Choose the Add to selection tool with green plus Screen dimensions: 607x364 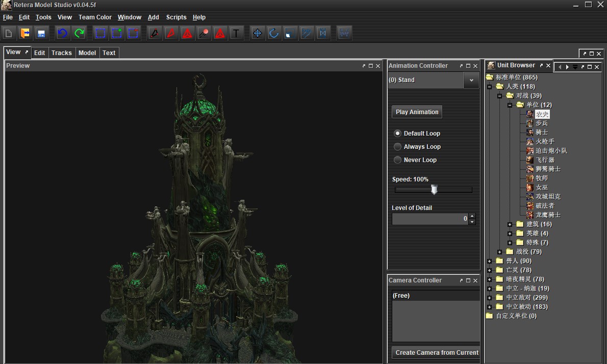116,33
